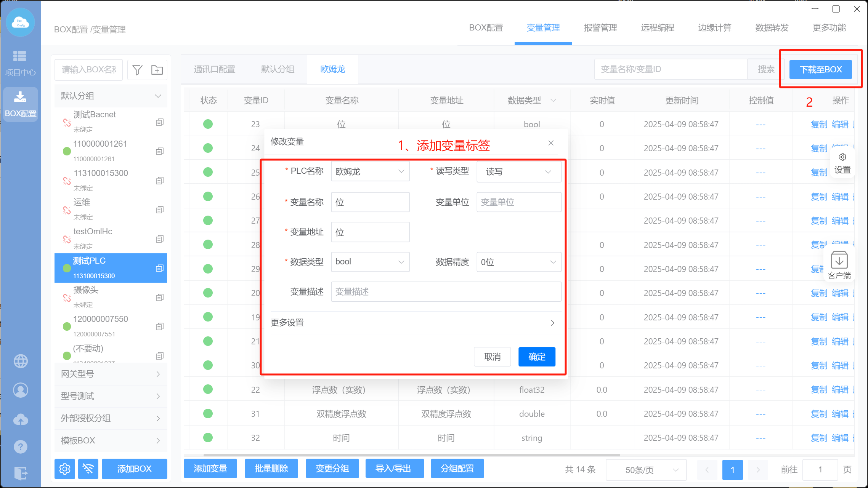Image resolution: width=868 pixels, height=488 pixels.
Task: Open the PLC名称 dropdown
Action: pos(370,171)
